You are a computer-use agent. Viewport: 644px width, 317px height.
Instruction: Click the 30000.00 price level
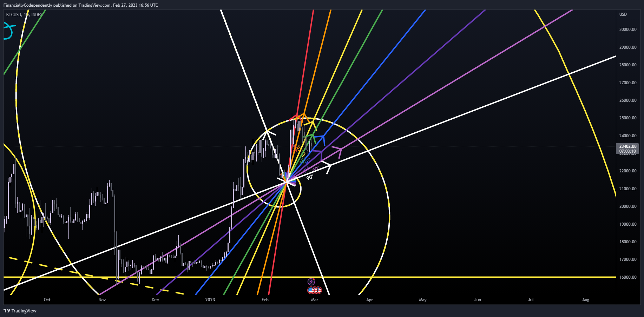click(x=628, y=29)
